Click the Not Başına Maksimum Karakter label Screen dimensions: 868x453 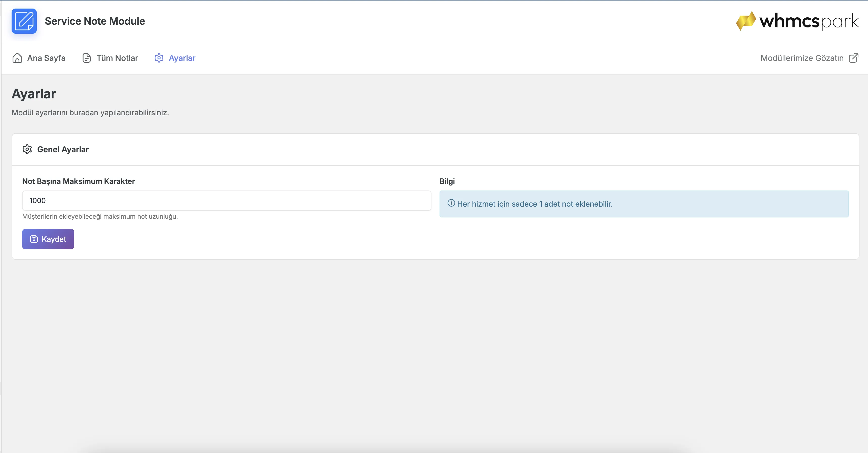pos(79,181)
